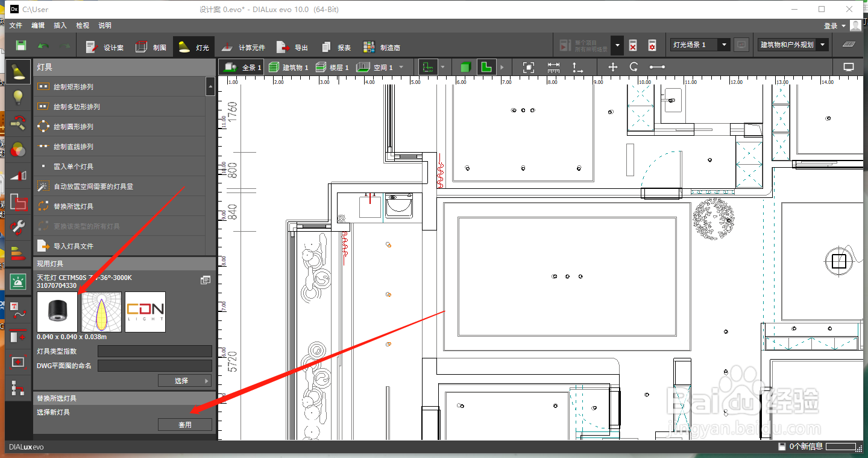
Task: Open the emergency lighting green sidebar icon
Action: click(x=18, y=282)
